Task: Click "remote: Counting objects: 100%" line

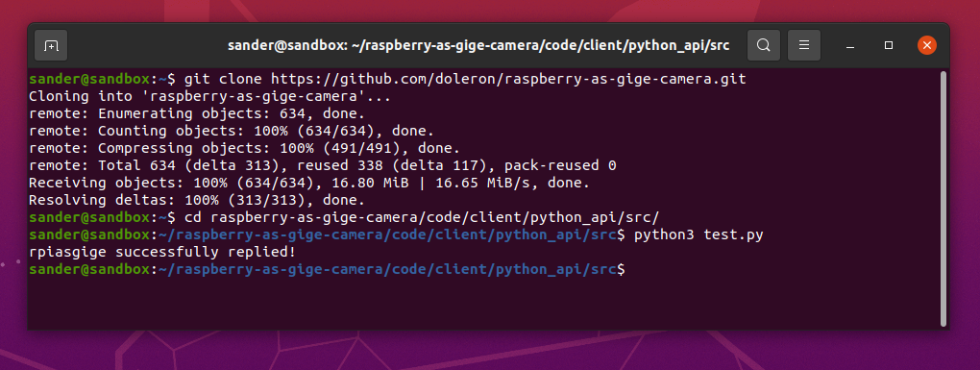Action: click(x=232, y=132)
